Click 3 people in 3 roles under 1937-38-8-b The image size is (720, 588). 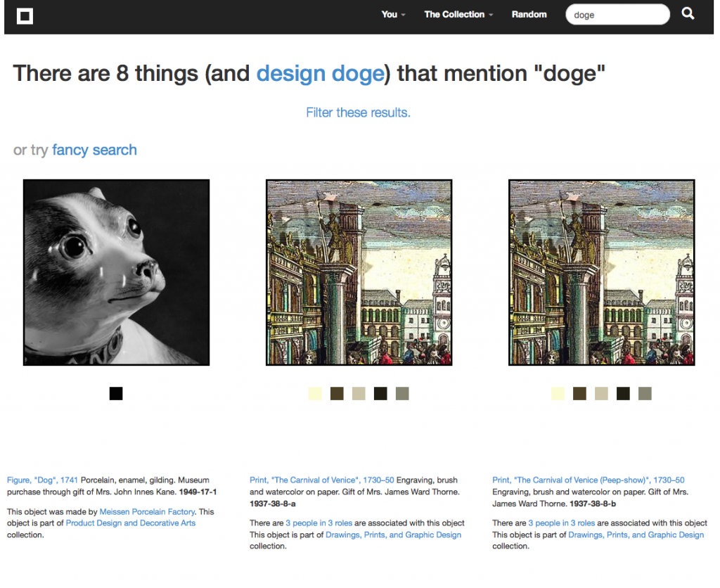click(562, 523)
